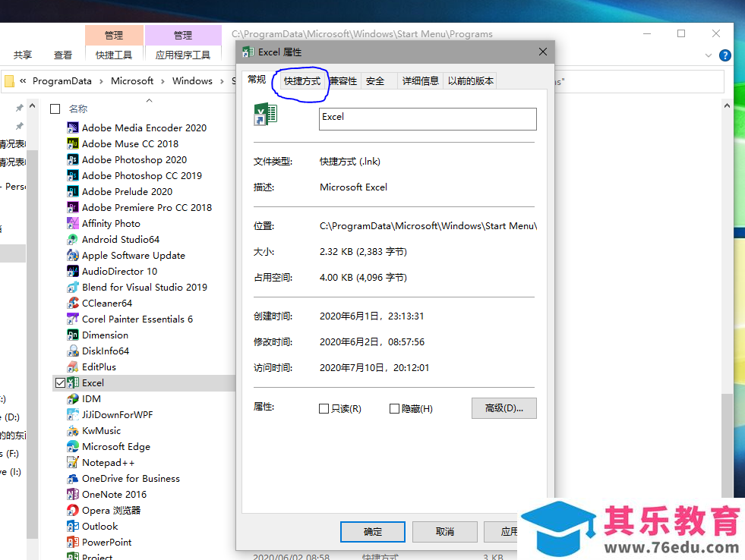This screenshot has width=745, height=560.
Task: Click the sort arrow above the 名称 column
Action: 149,101
